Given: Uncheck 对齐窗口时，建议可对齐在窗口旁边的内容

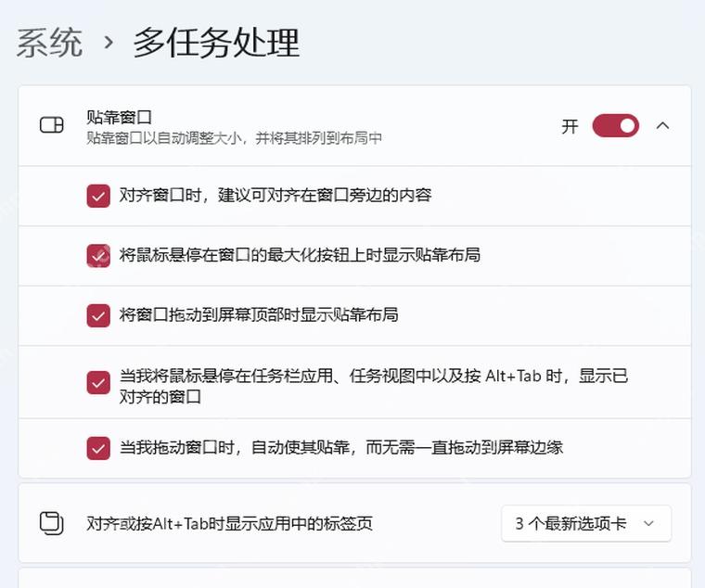Looking at the screenshot, I should pyautogui.click(x=98, y=196).
